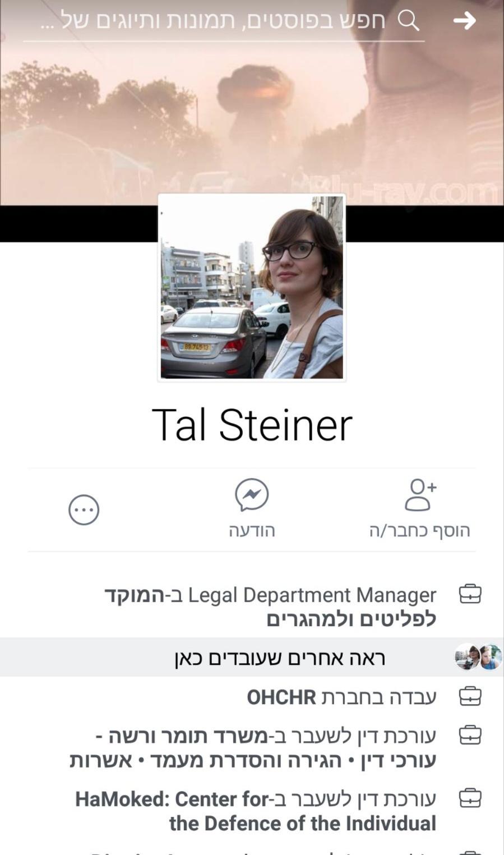The width and height of the screenshot is (504, 855).
Task: Click the profile search input field
Action: (x=224, y=21)
